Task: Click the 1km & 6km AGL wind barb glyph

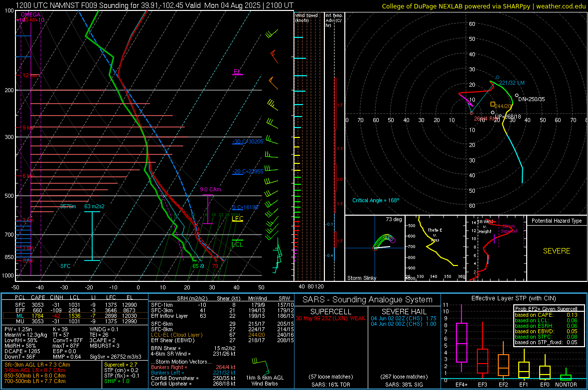Action: (261, 366)
